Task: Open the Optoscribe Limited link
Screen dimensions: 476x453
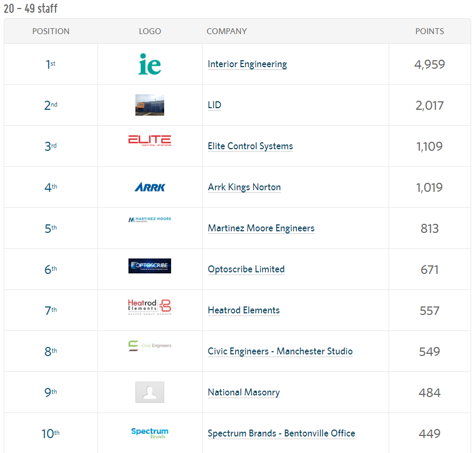Action: tap(246, 269)
